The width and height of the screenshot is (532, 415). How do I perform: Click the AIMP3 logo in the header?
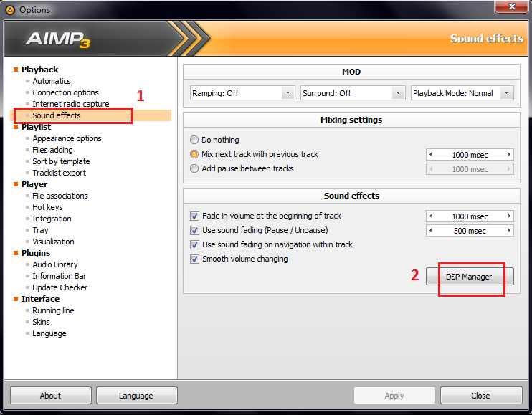pos(57,39)
